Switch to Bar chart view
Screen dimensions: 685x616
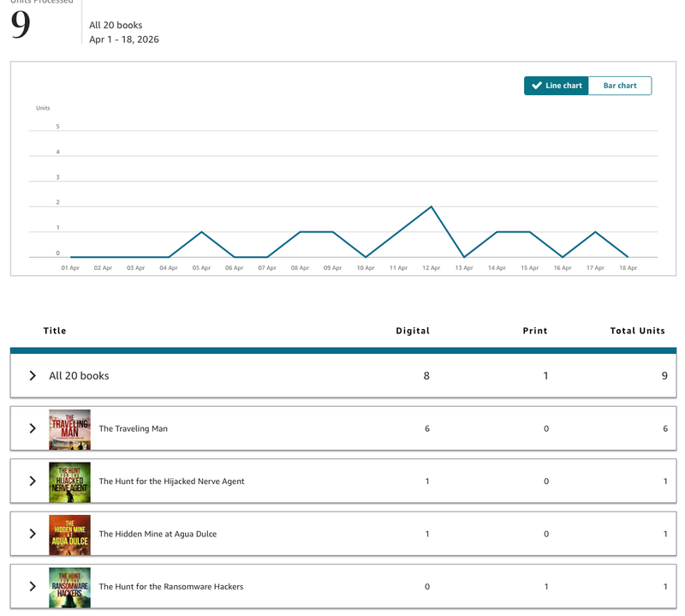pyautogui.click(x=620, y=86)
